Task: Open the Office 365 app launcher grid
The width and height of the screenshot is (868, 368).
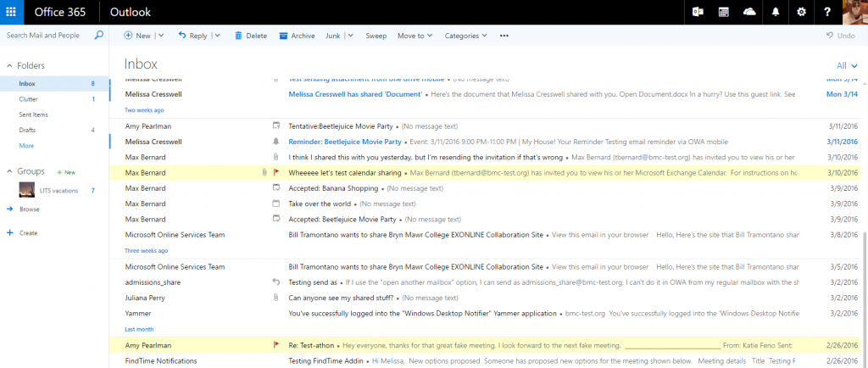Action: click(x=12, y=12)
